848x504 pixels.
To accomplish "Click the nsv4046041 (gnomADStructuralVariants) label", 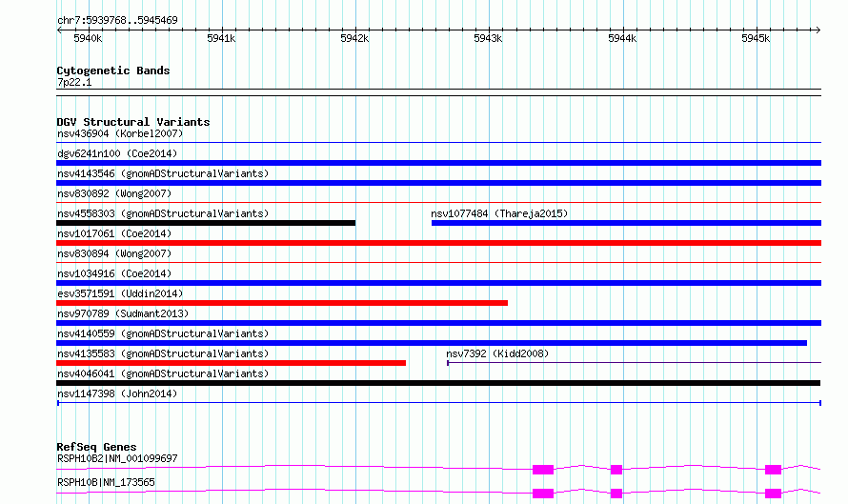I will [x=163, y=373].
